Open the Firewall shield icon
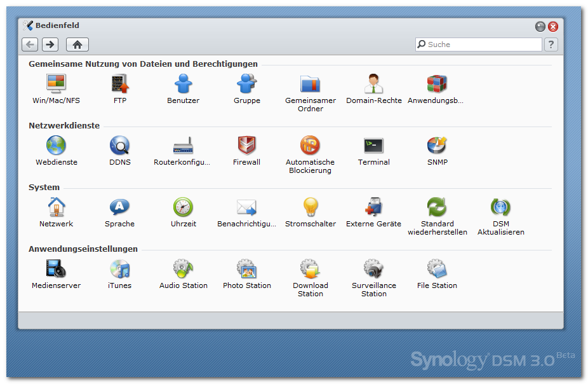 pos(247,145)
